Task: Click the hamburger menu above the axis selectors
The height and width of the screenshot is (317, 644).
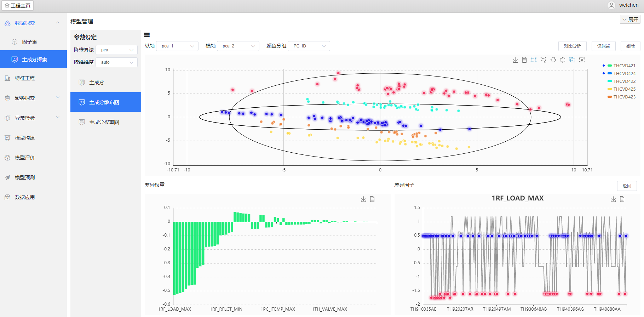Action: [147, 35]
